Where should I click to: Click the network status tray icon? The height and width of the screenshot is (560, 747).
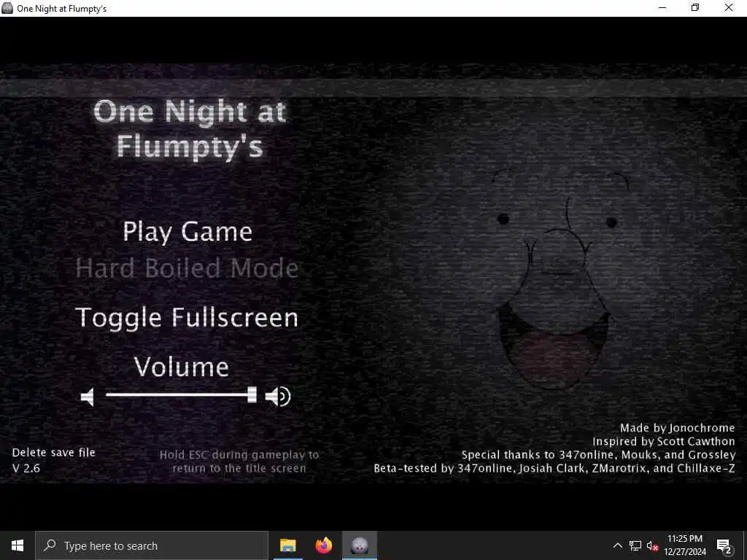click(635, 545)
